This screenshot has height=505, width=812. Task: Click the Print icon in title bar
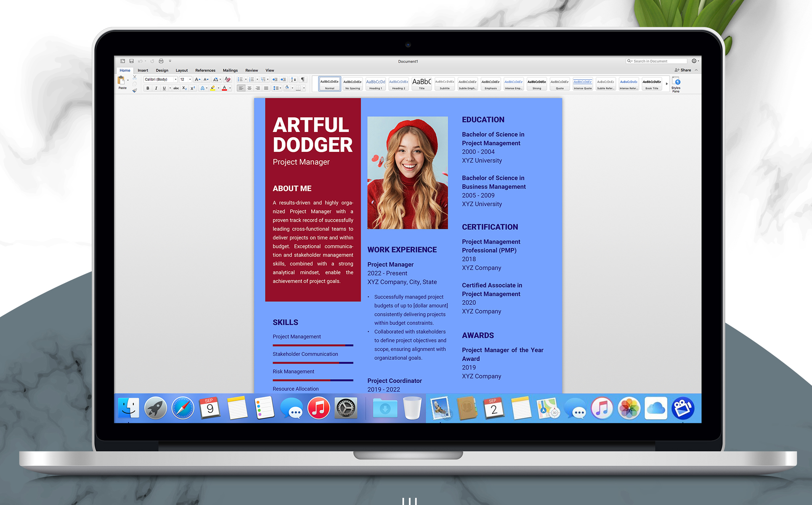click(x=161, y=61)
